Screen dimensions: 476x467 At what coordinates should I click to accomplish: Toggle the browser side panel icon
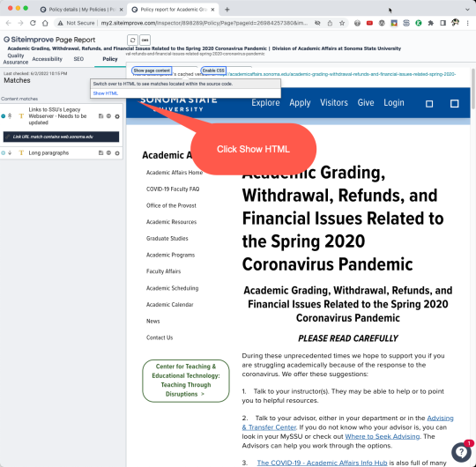[x=443, y=23]
